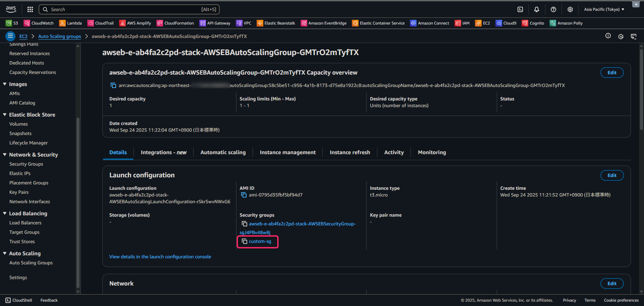Copy the custom-sg security group name
Screen dimensions: 644x306
tap(245, 241)
